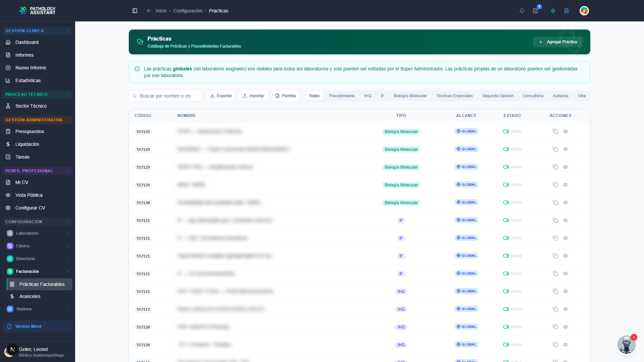Duplicate the 557115 practice row
This screenshot has height=362, width=644.
[555, 291]
